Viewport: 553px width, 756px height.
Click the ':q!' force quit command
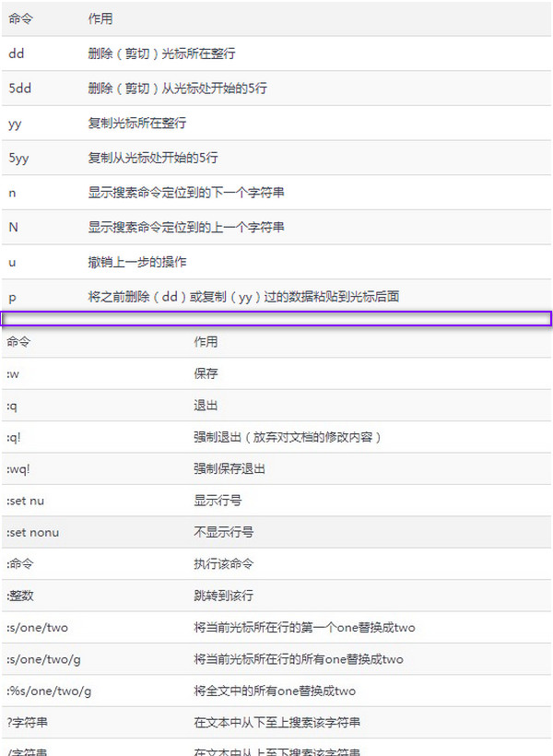click(16, 437)
